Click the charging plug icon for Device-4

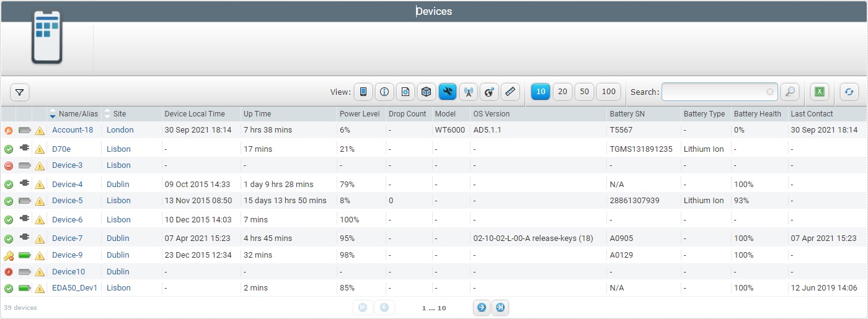(25, 184)
